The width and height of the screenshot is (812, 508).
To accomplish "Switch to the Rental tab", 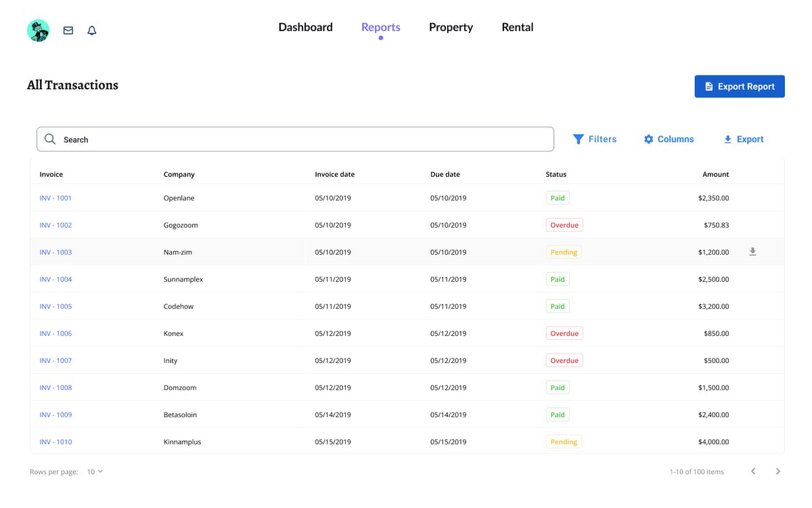I will point(518,27).
